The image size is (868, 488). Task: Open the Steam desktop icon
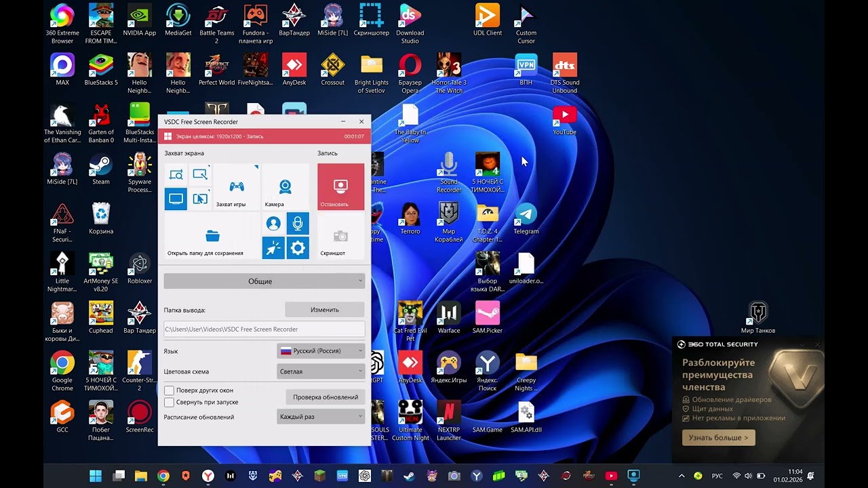101,169
